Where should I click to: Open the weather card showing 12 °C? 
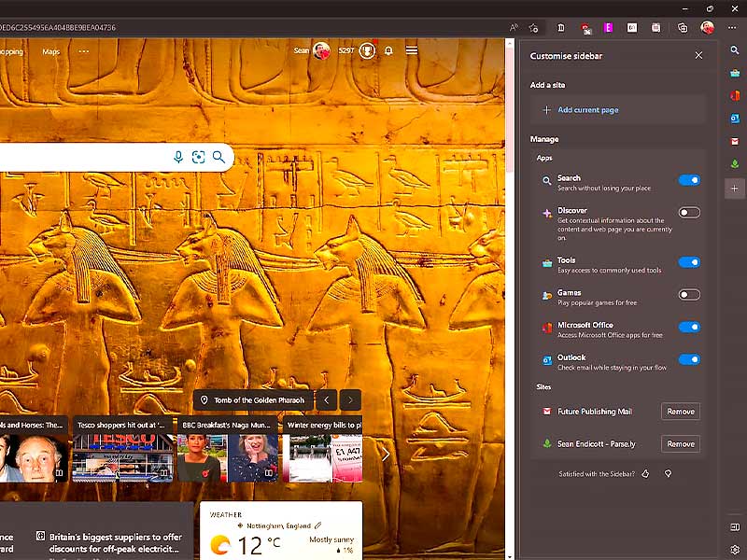tap(281, 530)
